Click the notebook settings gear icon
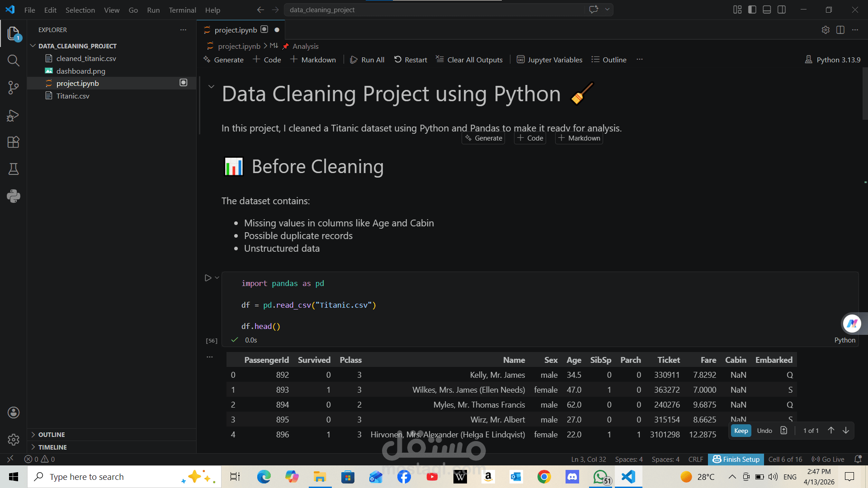The width and height of the screenshot is (868, 488). coord(826,30)
